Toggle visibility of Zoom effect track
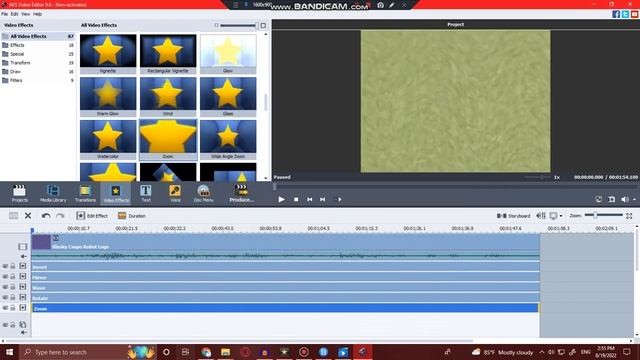The height and width of the screenshot is (360, 640). [5, 308]
